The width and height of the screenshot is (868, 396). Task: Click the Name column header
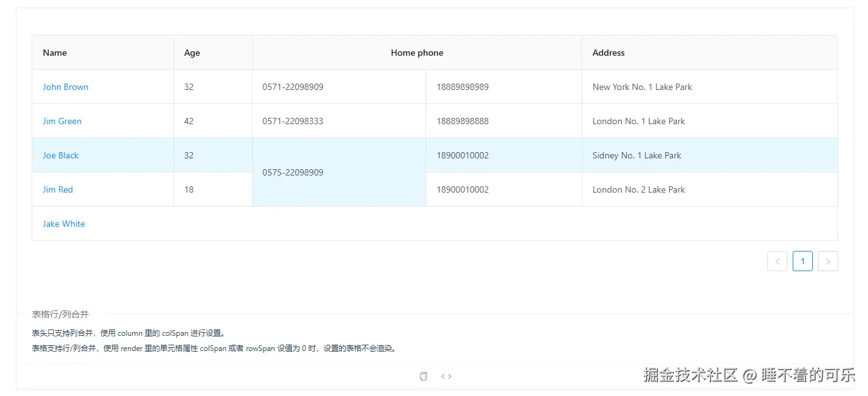tap(103, 53)
